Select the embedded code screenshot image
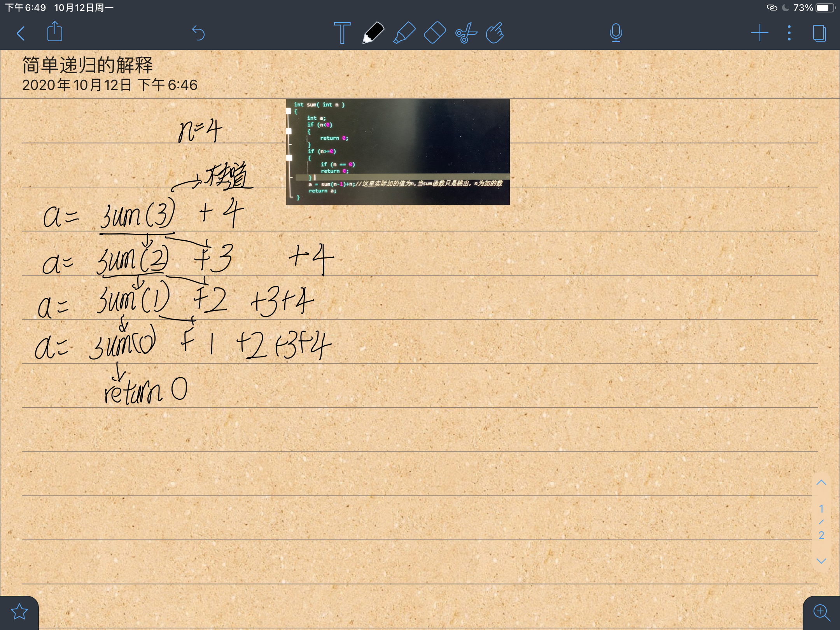 [397, 152]
